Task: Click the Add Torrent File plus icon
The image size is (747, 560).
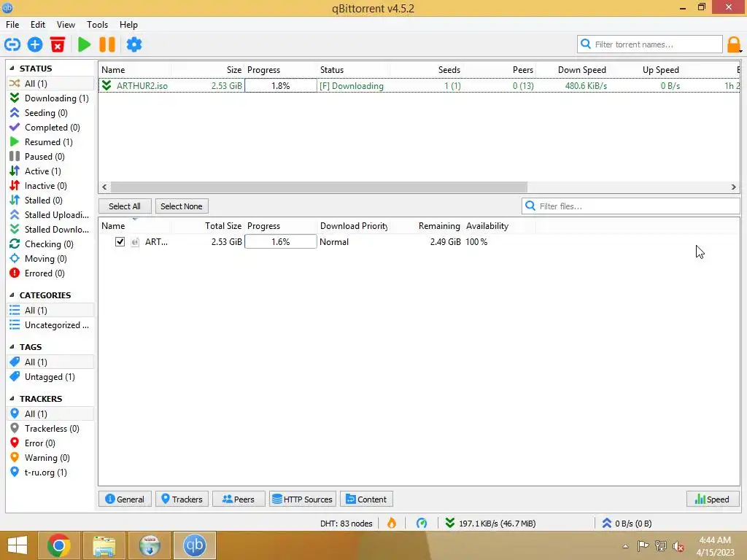Action: click(x=35, y=44)
